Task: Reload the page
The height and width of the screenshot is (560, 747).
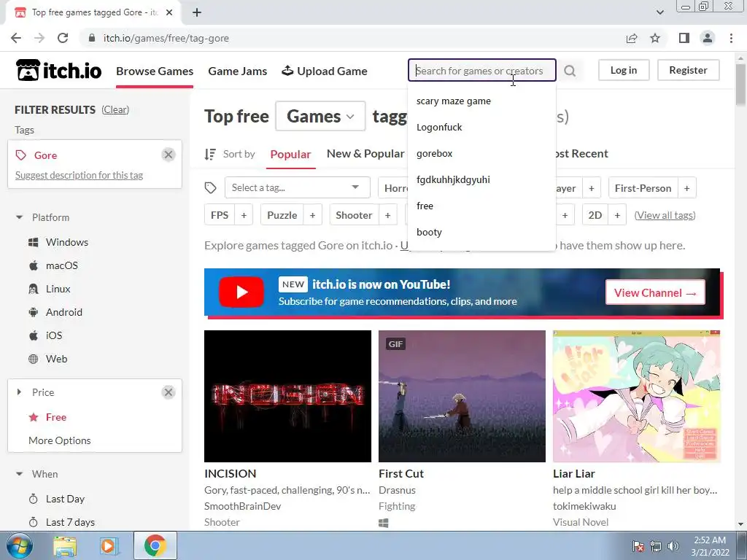Action: pyautogui.click(x=63, y=38)
